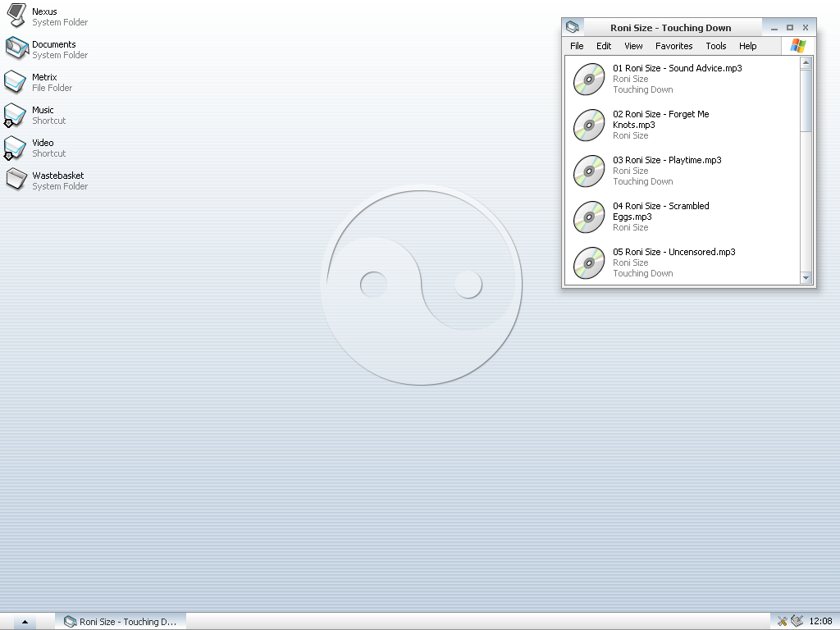Open the Help menu

click(x=748, y=46)
